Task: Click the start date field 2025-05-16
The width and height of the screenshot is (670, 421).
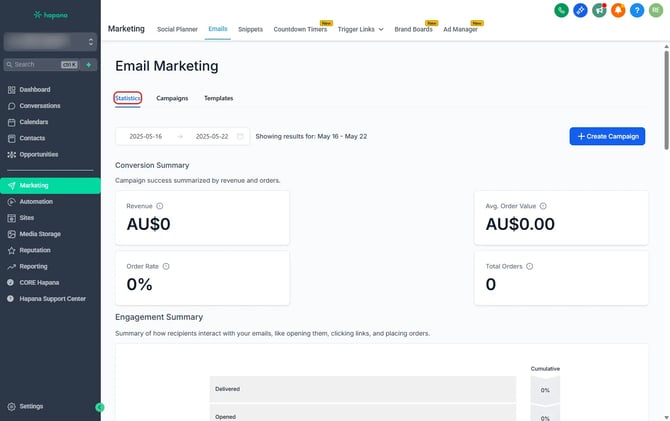Action: (x=145, y=136)
